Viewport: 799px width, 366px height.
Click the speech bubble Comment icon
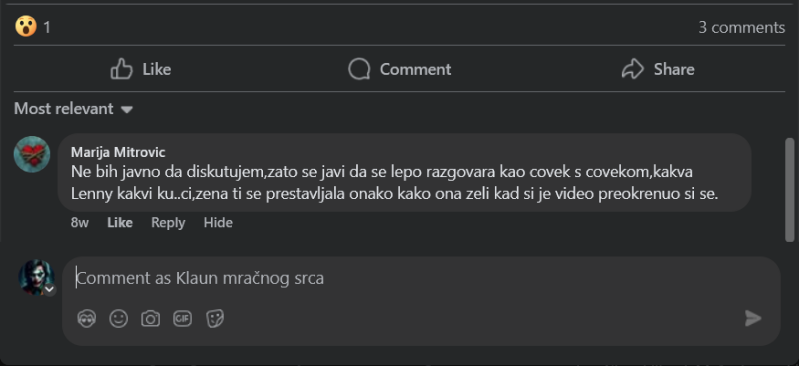359,69
